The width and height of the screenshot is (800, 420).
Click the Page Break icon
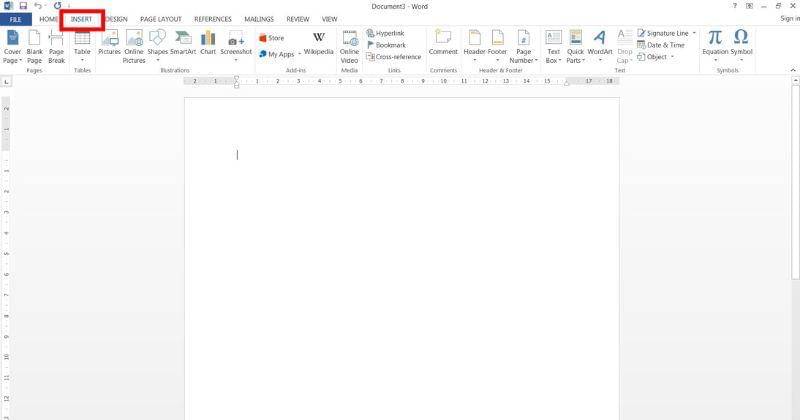point(57,45)
